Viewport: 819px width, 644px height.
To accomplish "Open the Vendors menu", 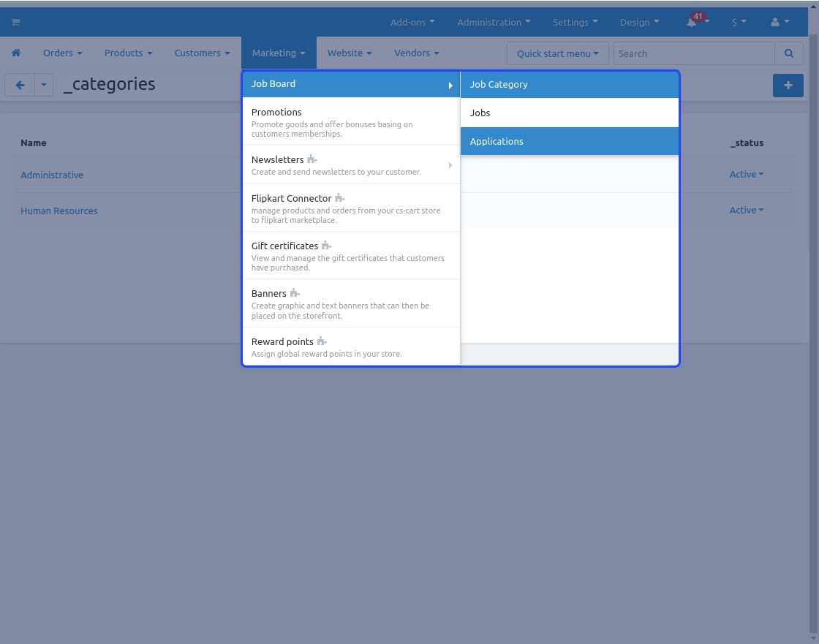I will [416, 53].
